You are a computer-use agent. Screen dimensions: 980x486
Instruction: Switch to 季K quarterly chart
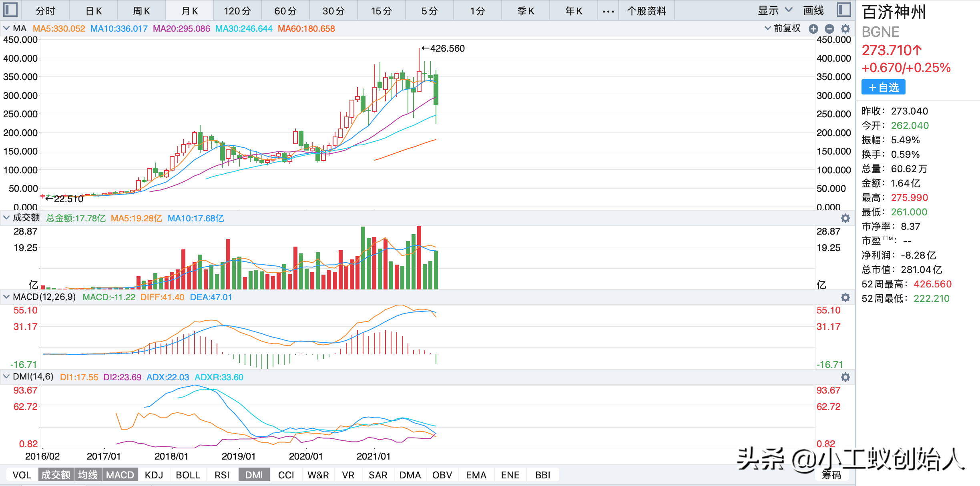tap(526, 11)
